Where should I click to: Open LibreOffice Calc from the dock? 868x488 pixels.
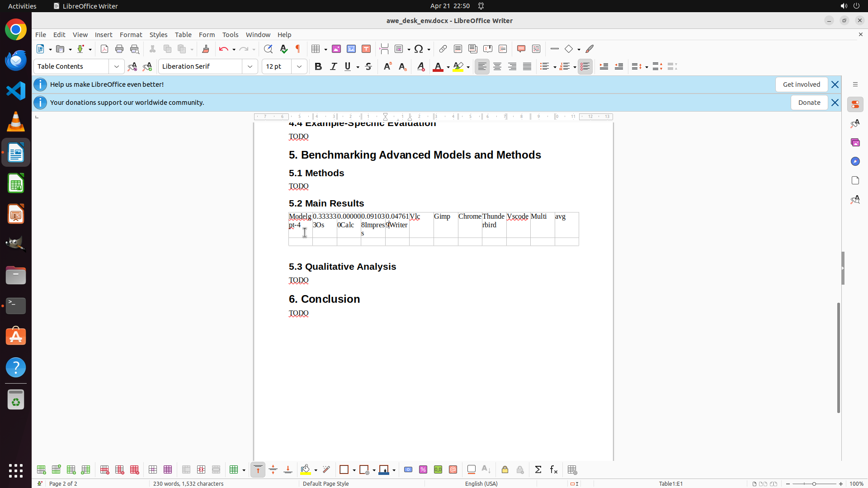16,183
